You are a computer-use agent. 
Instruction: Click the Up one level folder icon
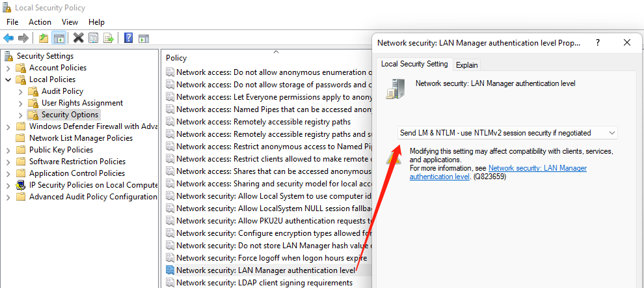(43, 38)
